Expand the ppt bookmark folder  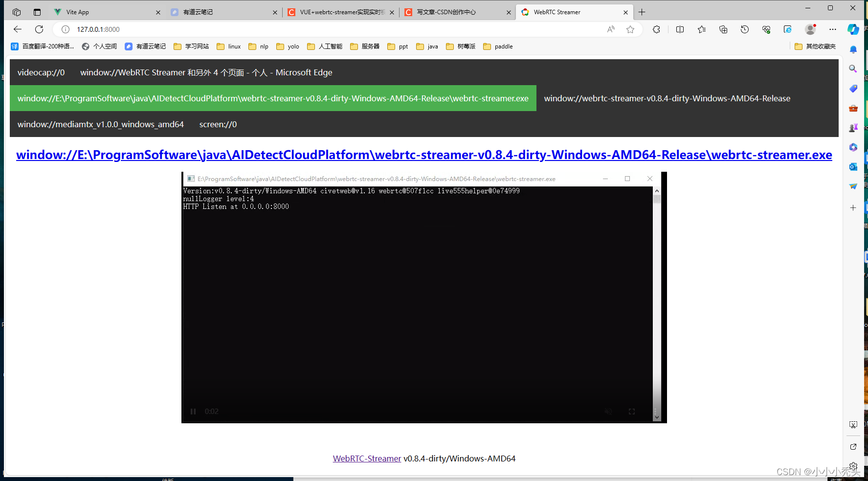pos(398,46)
